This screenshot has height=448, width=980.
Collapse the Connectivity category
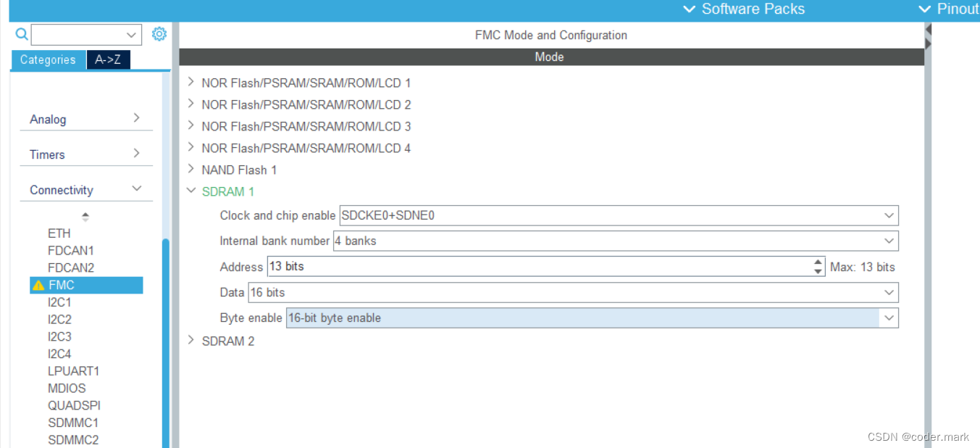(136, 188)
